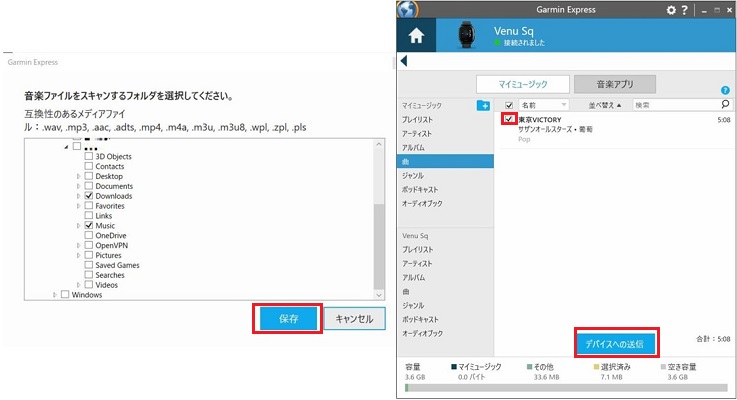
Task: Expand the Documents folder node
Action: pyautogui.click(x=78, y=186)
